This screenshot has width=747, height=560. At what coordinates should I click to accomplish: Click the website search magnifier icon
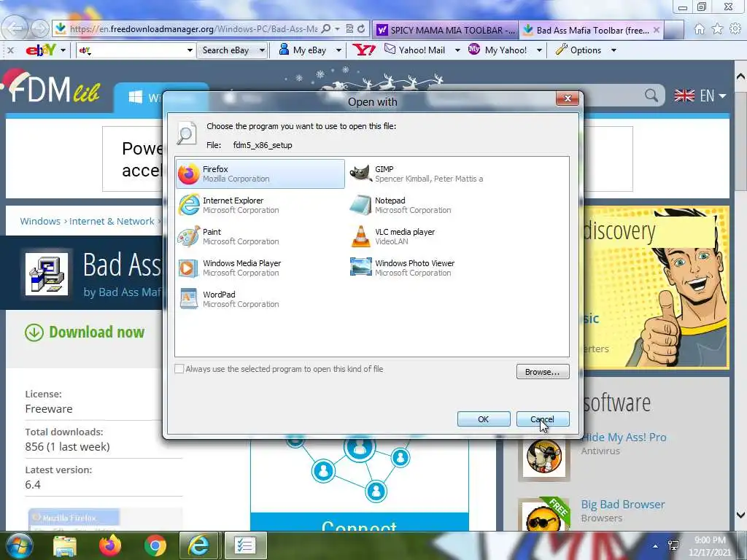pyautogui.click(x=651, y=96)
